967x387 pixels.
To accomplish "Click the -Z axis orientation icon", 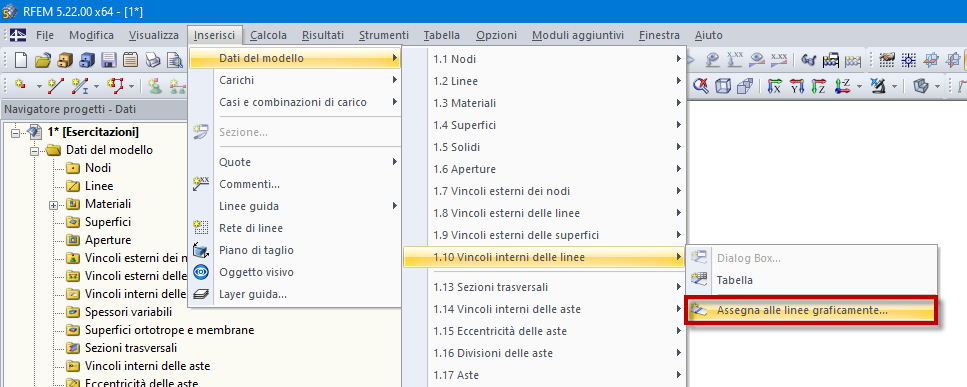I will pos(842,86).
